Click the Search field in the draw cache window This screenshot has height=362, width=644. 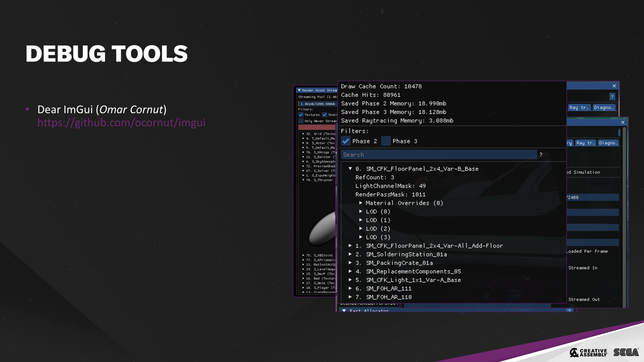click(x=439, y=155)
